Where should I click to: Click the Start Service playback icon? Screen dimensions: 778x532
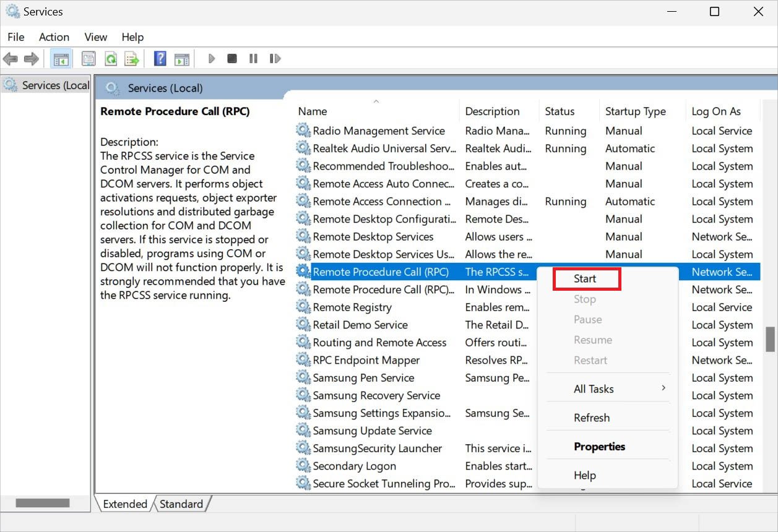(x=211, y=58)
